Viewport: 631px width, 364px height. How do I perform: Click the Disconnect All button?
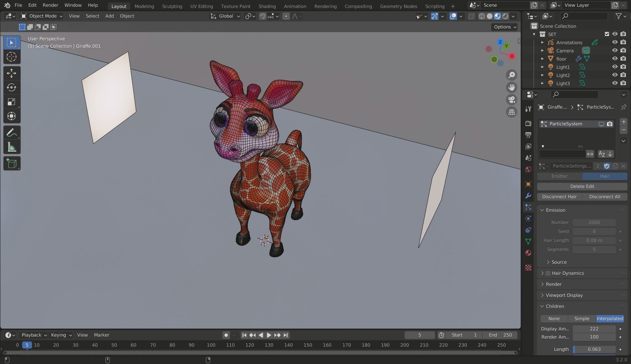pos(604,197)
